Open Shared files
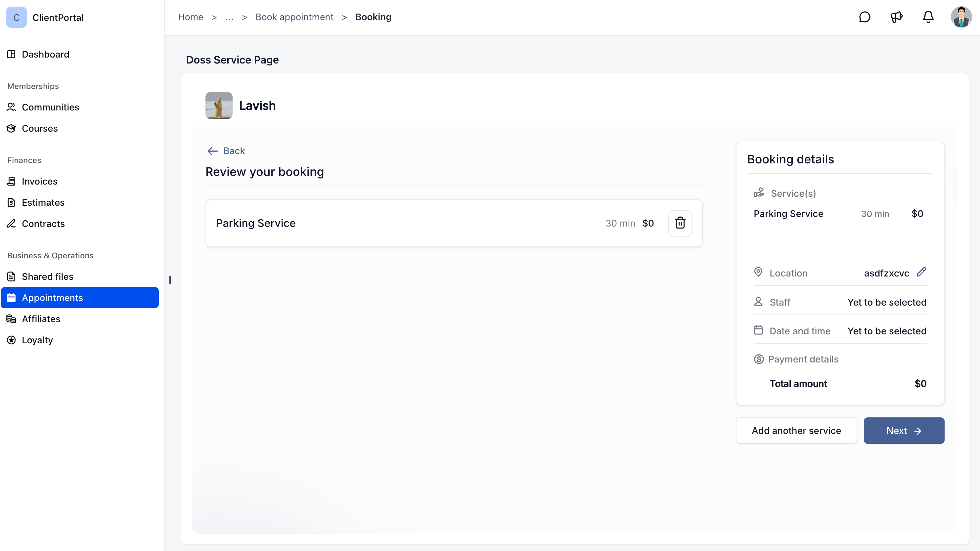Screen dimensions: 980x551 pyautogui.click(x=79, y=276)
